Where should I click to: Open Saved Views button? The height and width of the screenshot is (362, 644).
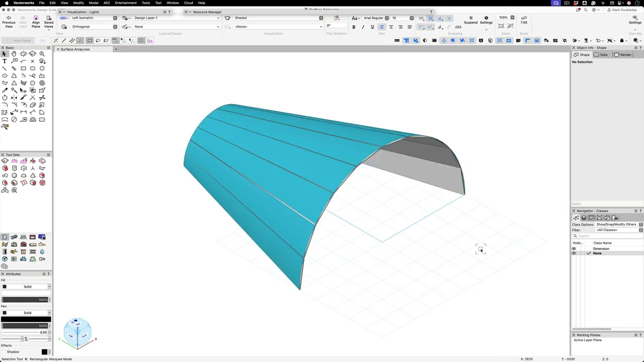48,22
